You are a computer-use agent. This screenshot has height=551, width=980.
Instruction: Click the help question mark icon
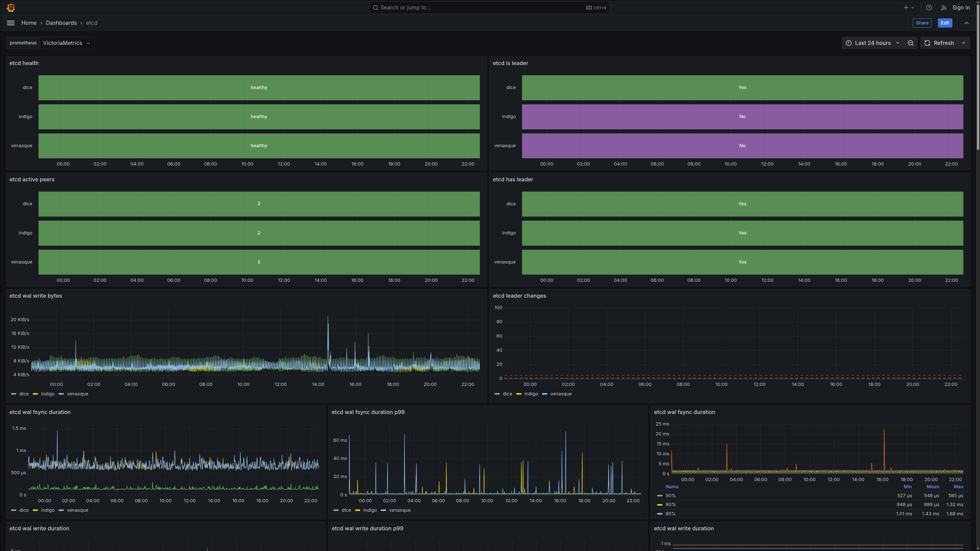tap(929, 8)
